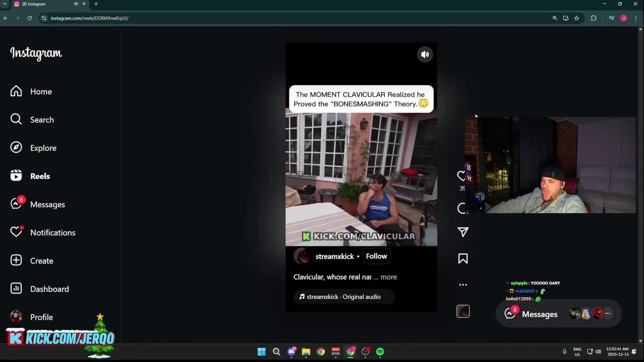The image size is (644, 362).
Task: Click the Instagram wordmark logo
Action: click(36, 53)
